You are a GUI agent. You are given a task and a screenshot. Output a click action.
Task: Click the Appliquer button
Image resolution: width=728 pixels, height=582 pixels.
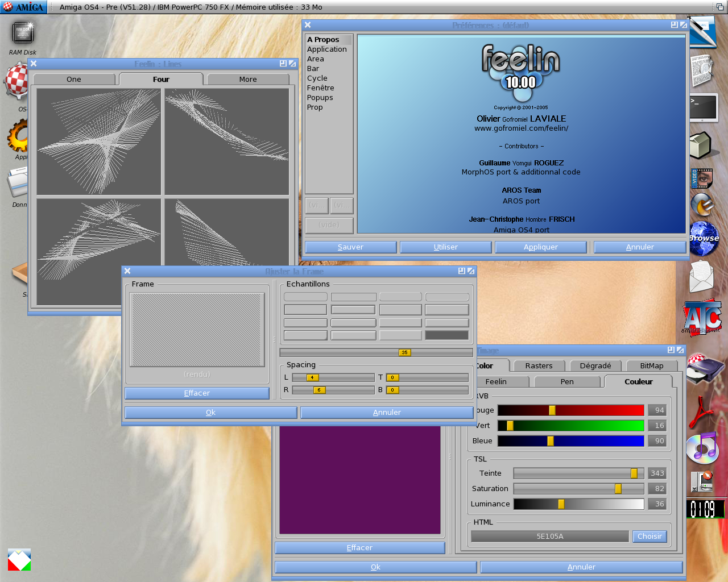tap(541, 247)
